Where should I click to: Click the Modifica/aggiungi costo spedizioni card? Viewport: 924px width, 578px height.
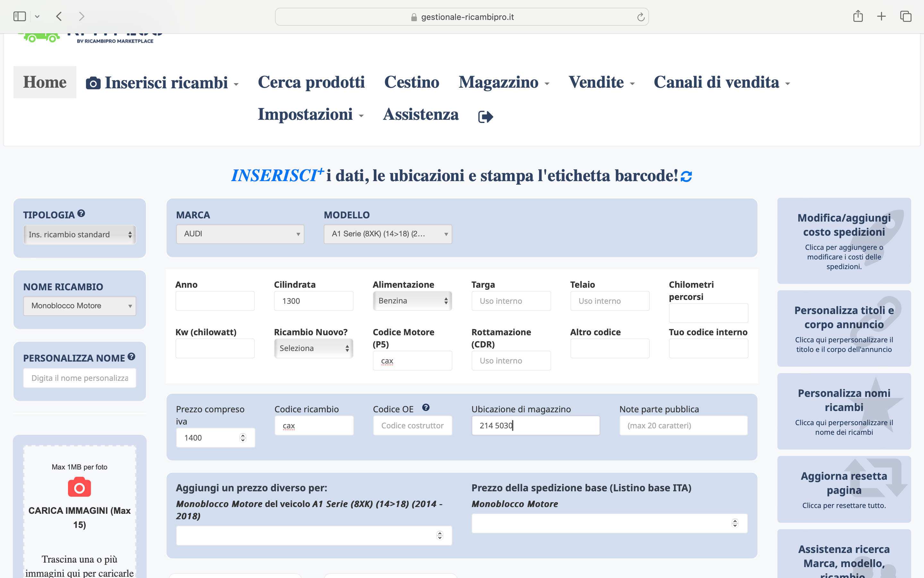coord(844,241)
